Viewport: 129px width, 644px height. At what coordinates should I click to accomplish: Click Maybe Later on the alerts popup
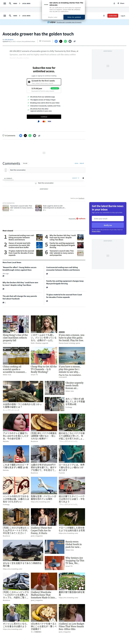tap(53, 17)
